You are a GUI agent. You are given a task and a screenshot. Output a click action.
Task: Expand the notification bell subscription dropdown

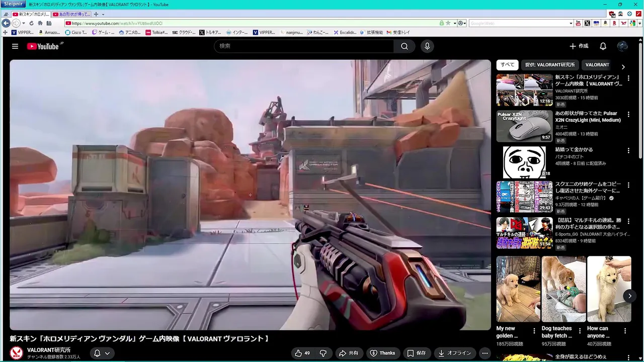[x=107, y=353]
